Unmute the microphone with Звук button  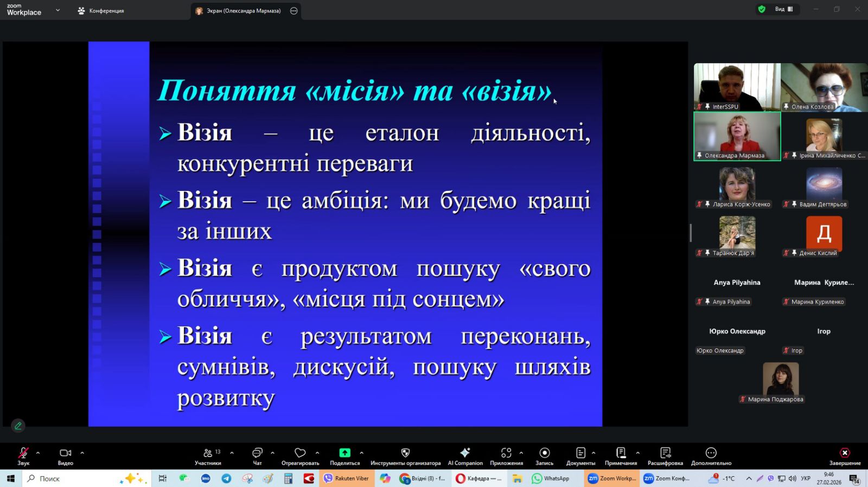pos(23,453)
